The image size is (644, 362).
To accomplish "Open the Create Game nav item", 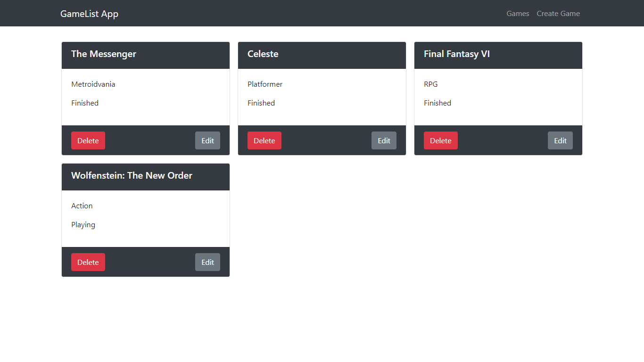I will tap(558, 14).
